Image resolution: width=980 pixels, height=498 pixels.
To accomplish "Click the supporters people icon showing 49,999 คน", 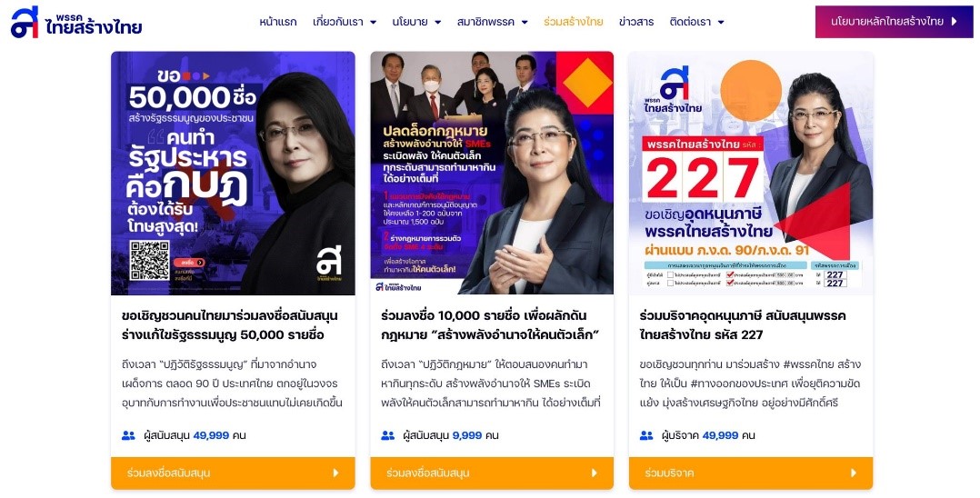I will point(128,435).
